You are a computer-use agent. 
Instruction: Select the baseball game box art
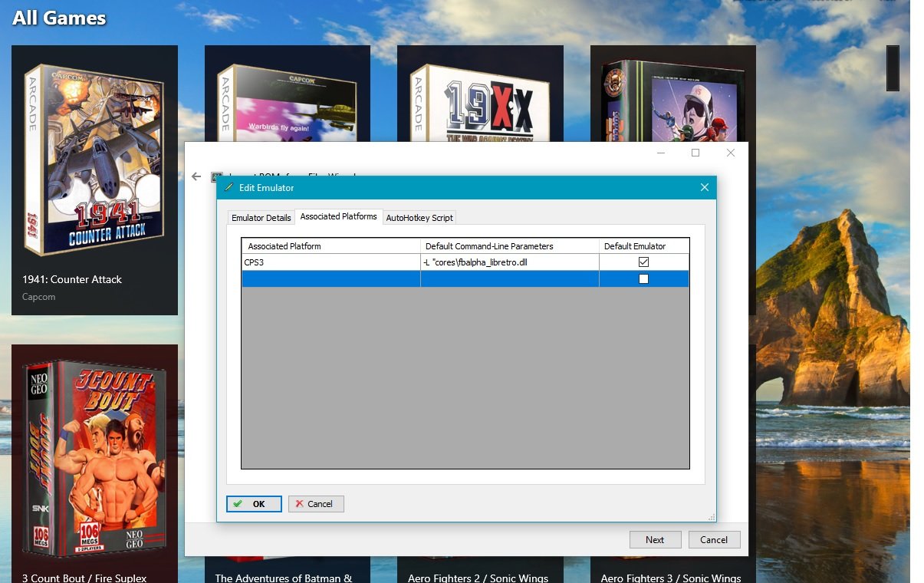pos(672,102)
